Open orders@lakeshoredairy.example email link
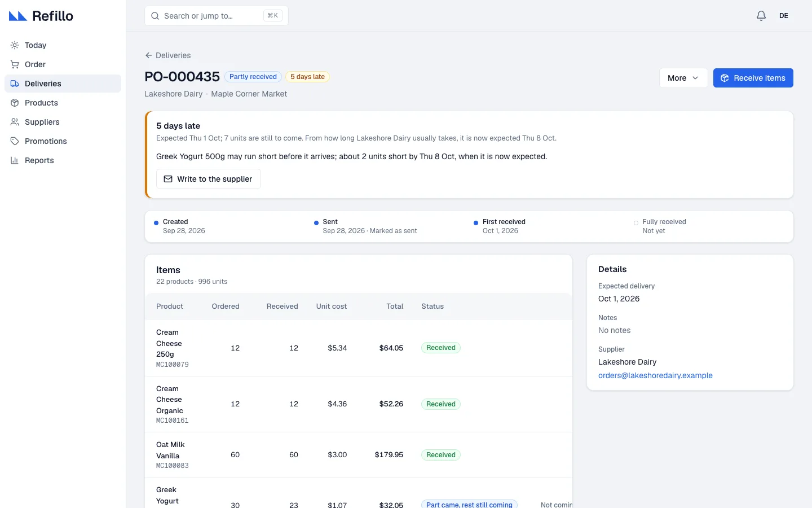 coord(655,375)
